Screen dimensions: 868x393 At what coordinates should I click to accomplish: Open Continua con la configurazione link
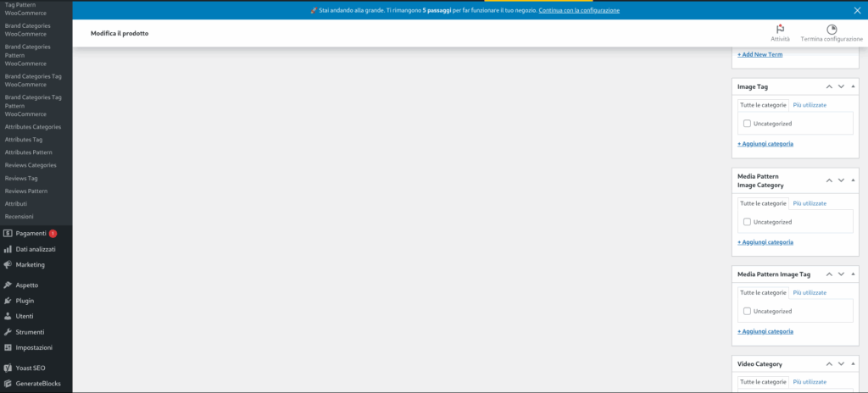(579, 10)
